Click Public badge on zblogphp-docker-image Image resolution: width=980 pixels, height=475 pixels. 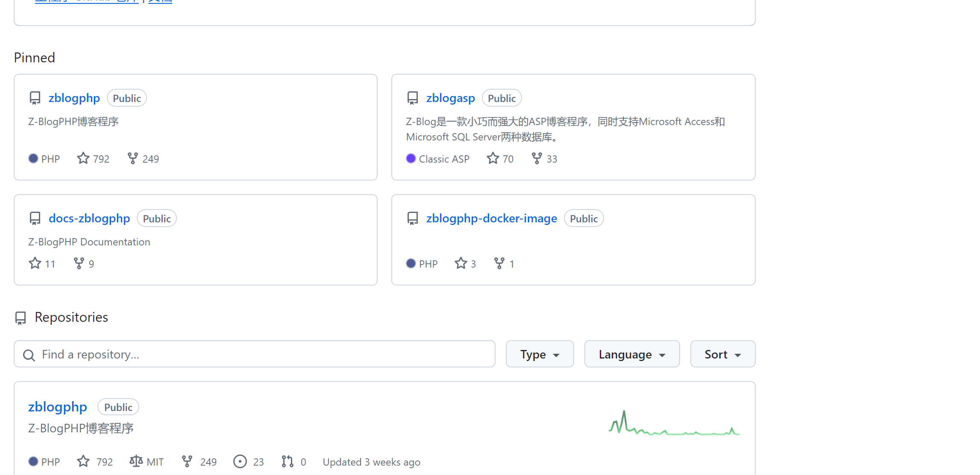(x=584, y=219)
